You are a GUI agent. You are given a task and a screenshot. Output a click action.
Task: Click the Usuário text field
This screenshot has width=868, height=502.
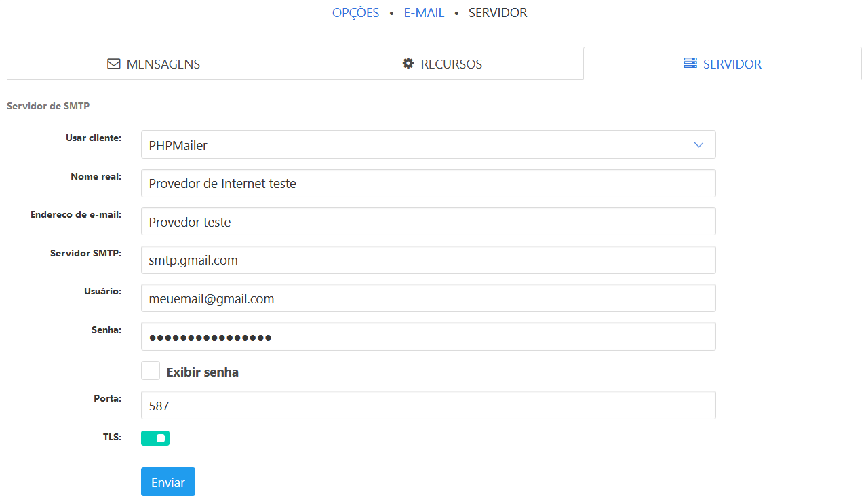coord(428,298)
